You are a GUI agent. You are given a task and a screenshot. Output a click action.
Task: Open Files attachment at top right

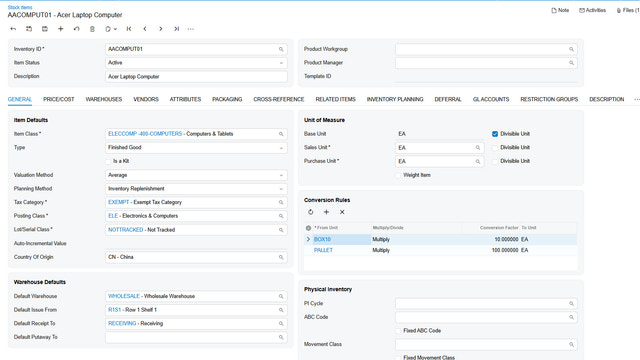628,11
